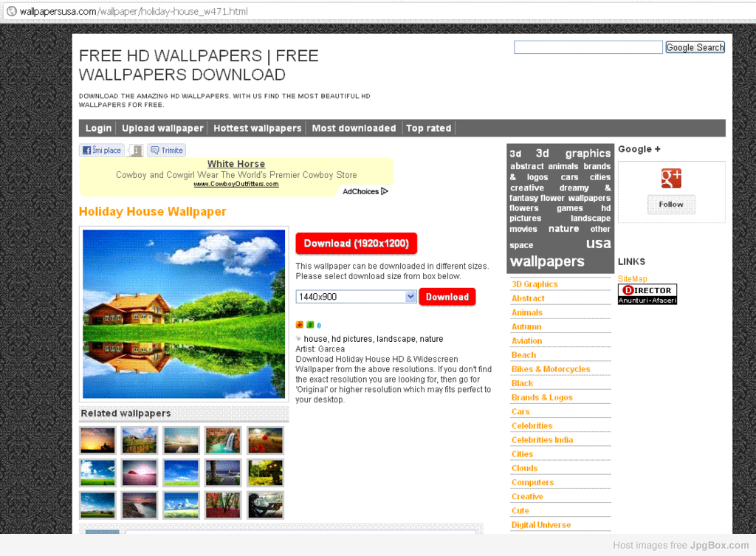Open the 'Bikes & Motorcycles' category link
The height and width of the screenshot is (556, 756).
pos(551,369)
